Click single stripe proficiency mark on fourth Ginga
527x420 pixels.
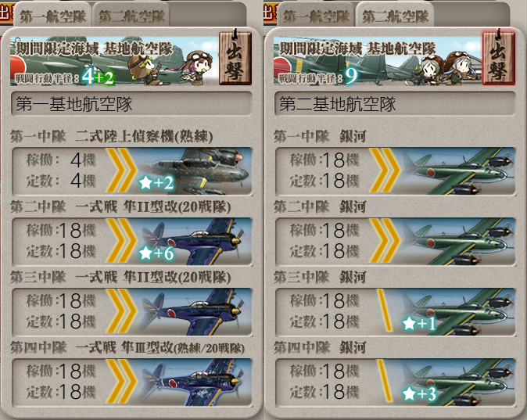(x=385, y=381)
